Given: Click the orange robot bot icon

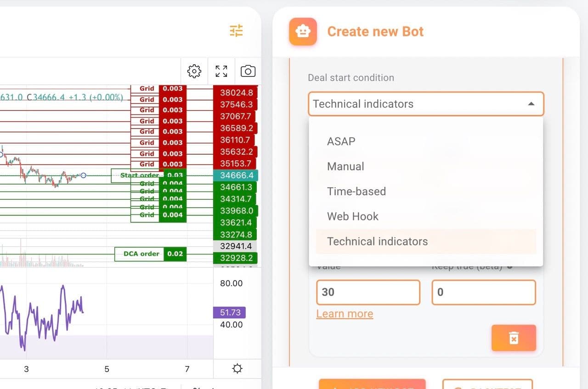Looking at the screenshot, I should [x=303, y=32].
